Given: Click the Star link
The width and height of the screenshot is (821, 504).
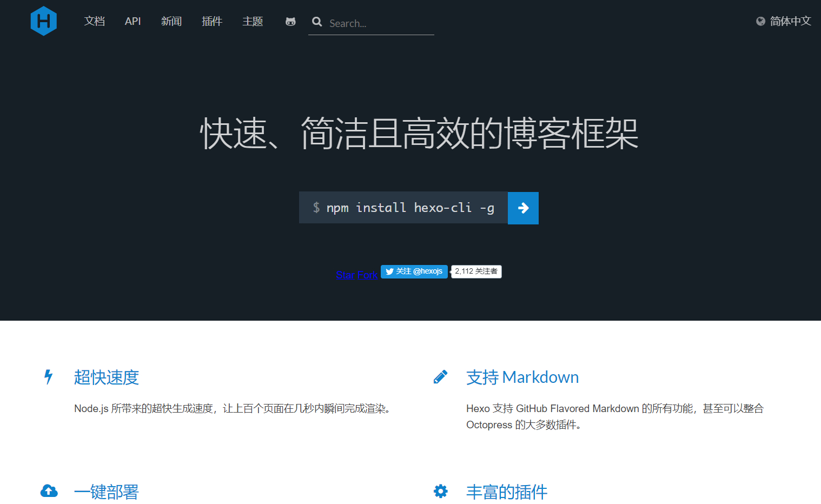Looking at the screenshot, I should click(345, 275).
